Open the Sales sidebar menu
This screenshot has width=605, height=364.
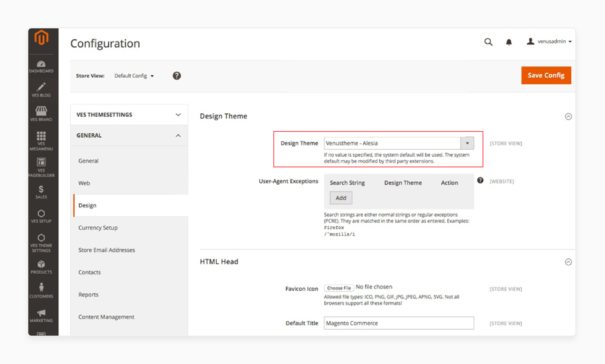tap(41, 192)
